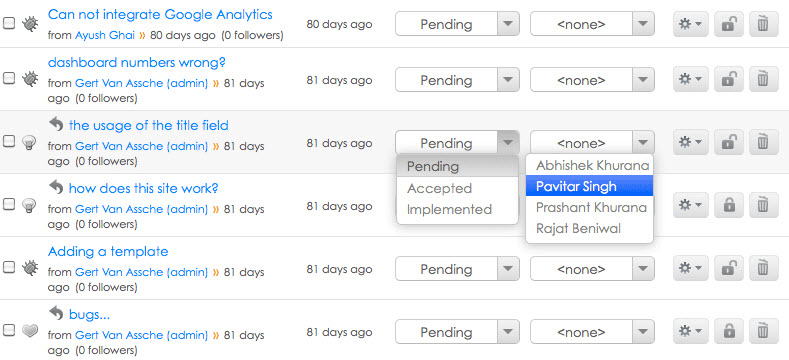Viewport: 789px width, 360px height.
Task: Check the box for 'Can not integrate Google Analytics'
Action: click(x=9, y=23)
